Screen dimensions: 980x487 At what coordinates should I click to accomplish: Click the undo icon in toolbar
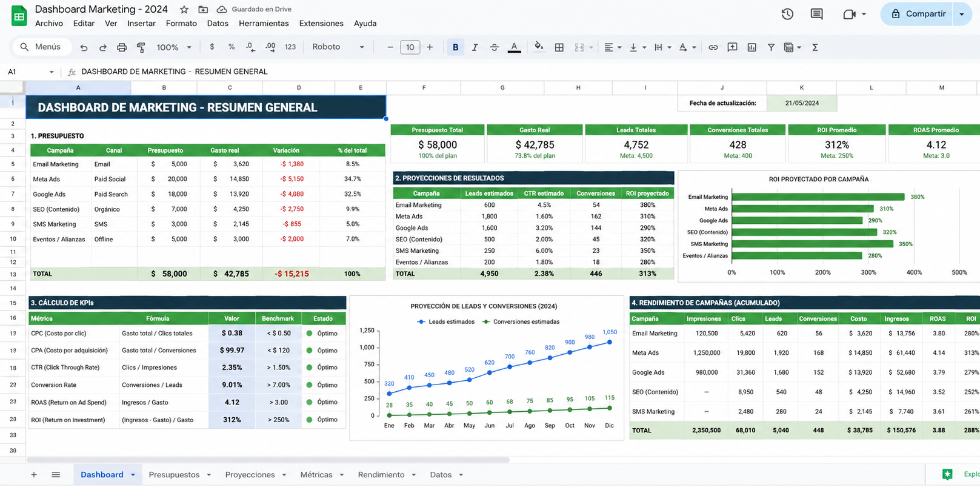tap(84, 47)
